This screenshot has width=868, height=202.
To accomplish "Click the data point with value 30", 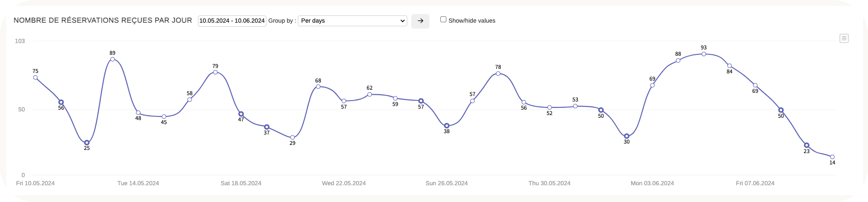I will click(x=626, y=136).
